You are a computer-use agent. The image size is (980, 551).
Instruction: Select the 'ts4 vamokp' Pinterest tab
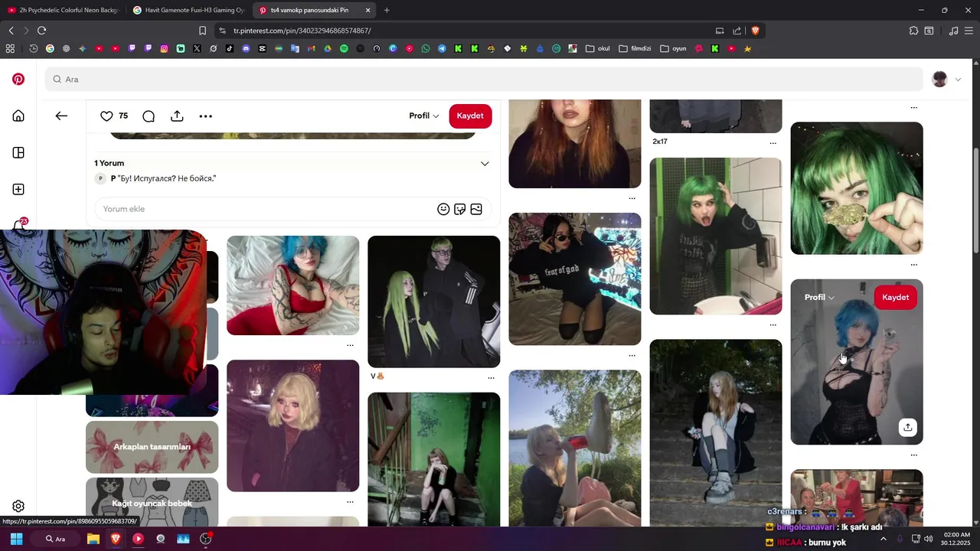point(314,10)
